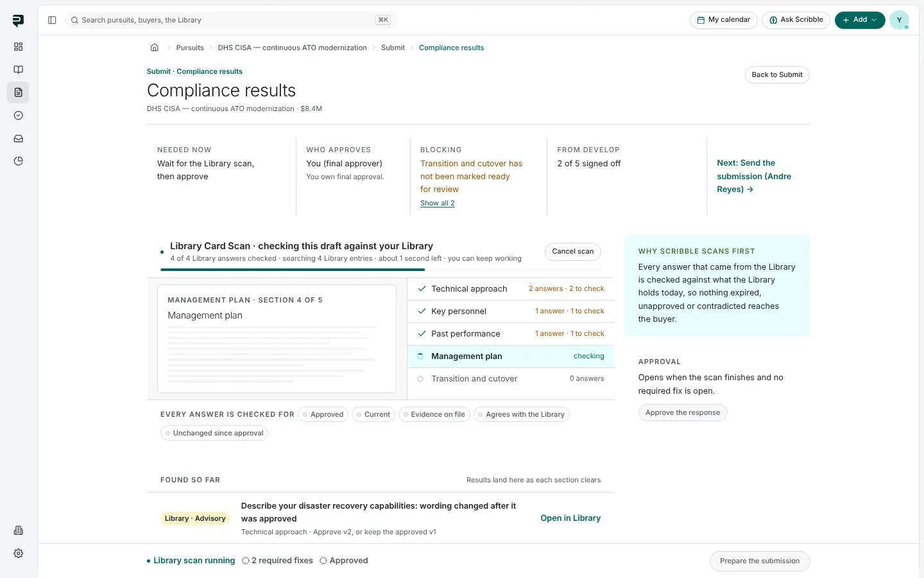Select Transition and cutover row
The width and height of the screenshot is (924, 578).
point(511,379)
